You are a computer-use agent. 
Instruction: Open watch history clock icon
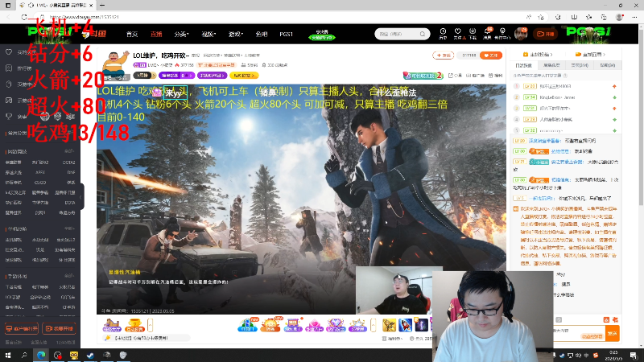click(443, 34)
